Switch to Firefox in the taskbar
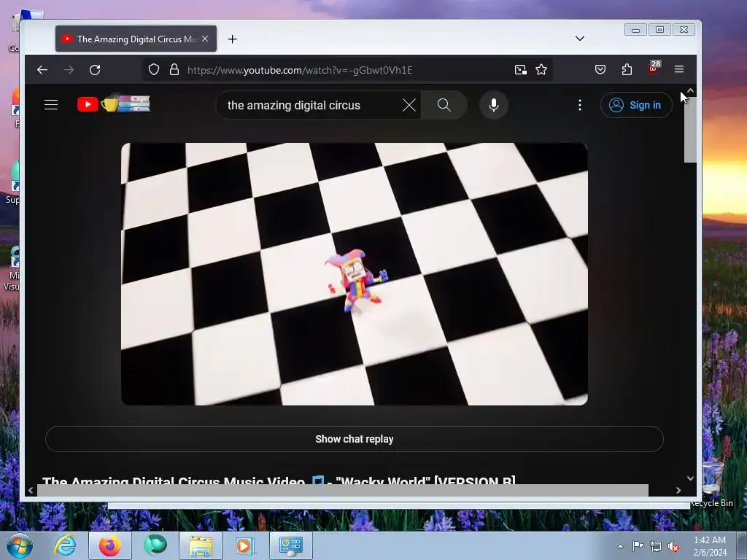The width and height of the screenshot is (747, 560). coord(110,545)
